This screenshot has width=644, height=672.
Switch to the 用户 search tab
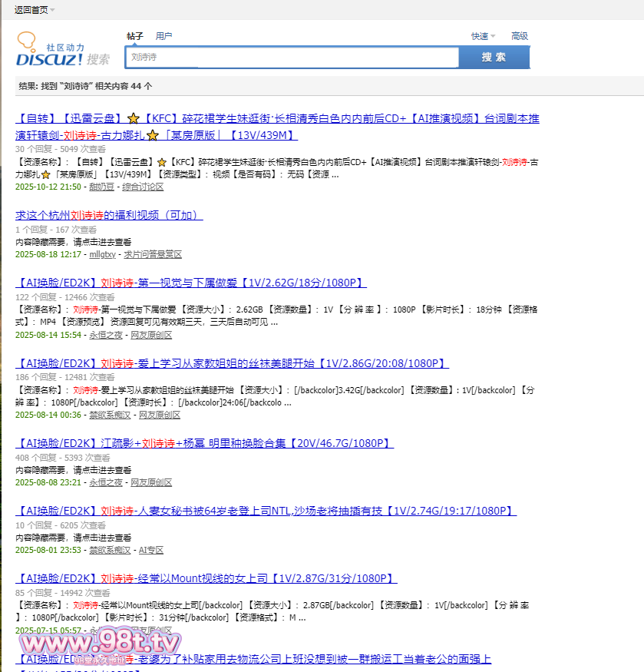(163, 36)
